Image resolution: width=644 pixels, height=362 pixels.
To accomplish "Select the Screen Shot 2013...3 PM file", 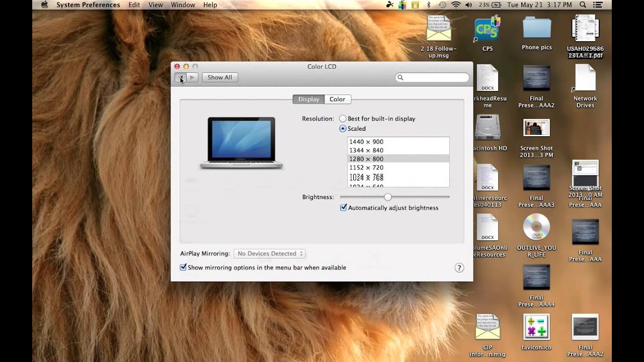I will tap(536, 128).
